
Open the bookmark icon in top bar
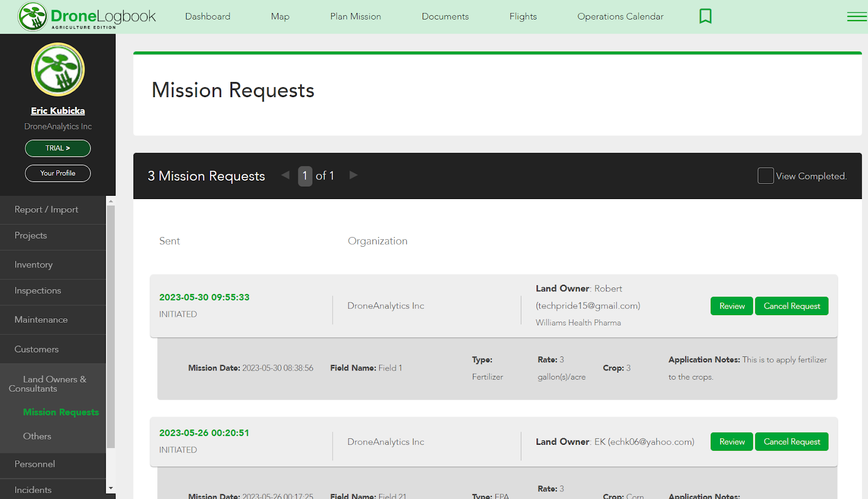pos(705,16)
